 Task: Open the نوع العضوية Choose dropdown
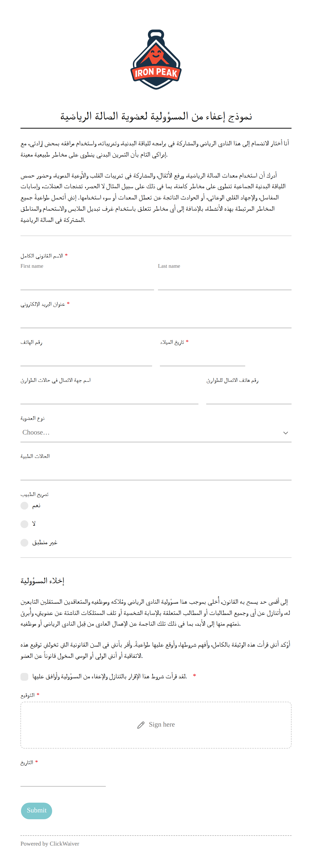(x=156, y=433)
